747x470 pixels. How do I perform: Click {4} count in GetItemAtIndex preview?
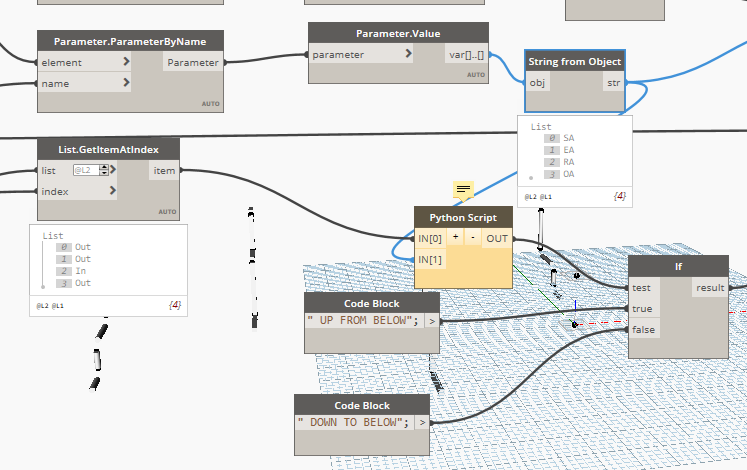point(175,305)
